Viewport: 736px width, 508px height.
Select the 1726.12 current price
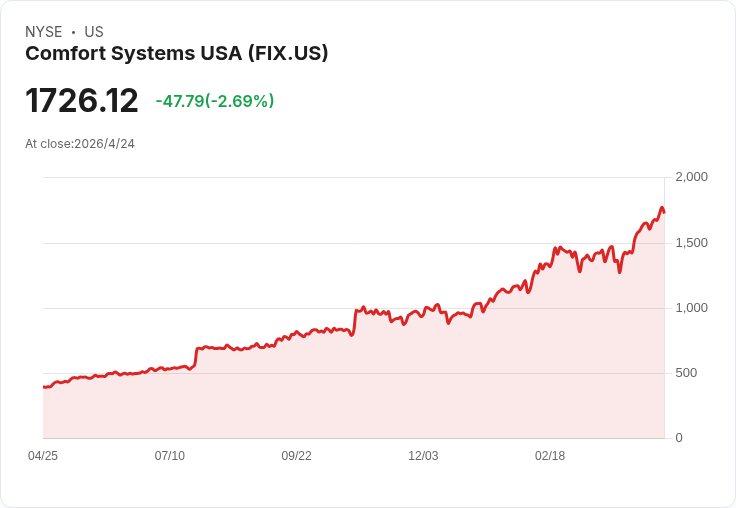click(x=82, y=100)
